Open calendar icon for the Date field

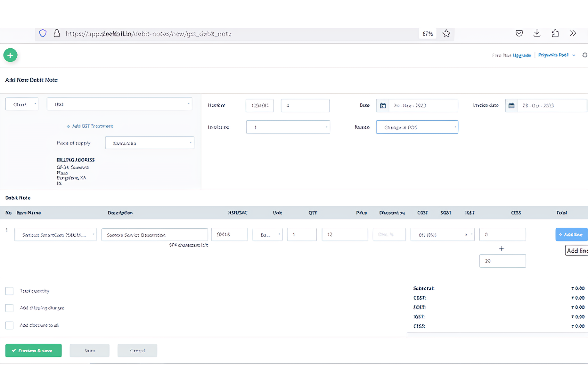point(383,105)
